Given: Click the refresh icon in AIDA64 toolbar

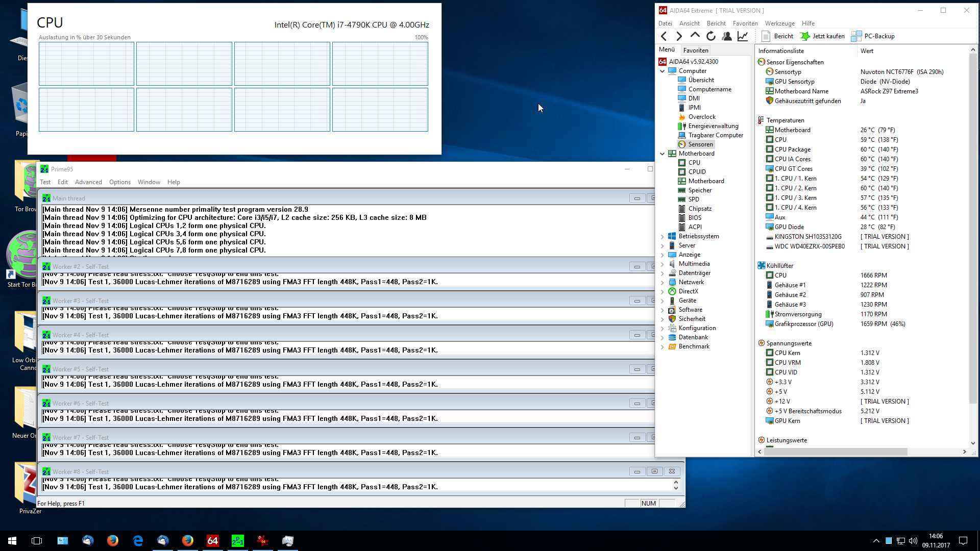Looking at the screenshot, I should click(x=710, y=36).
